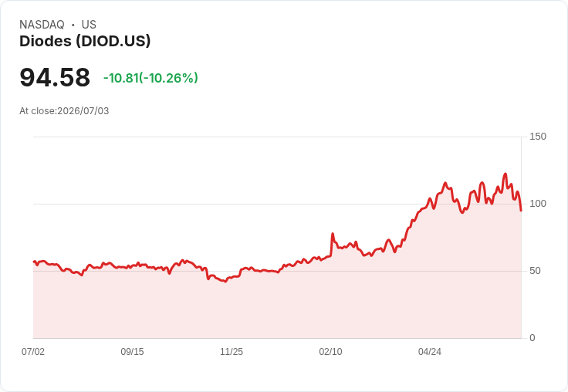Click the highest peak of the price line
This screenshot has width=568, height=392.
tap(505, 174)
